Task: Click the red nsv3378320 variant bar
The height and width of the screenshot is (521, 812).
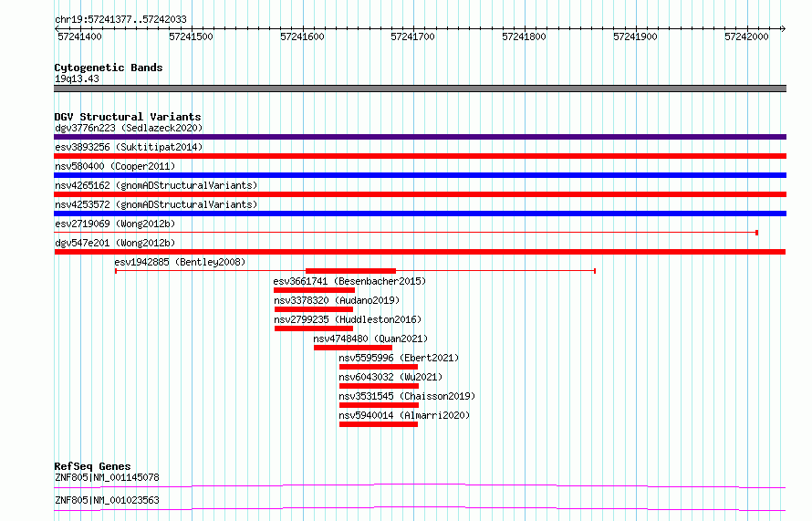Action: coord(314,309)
